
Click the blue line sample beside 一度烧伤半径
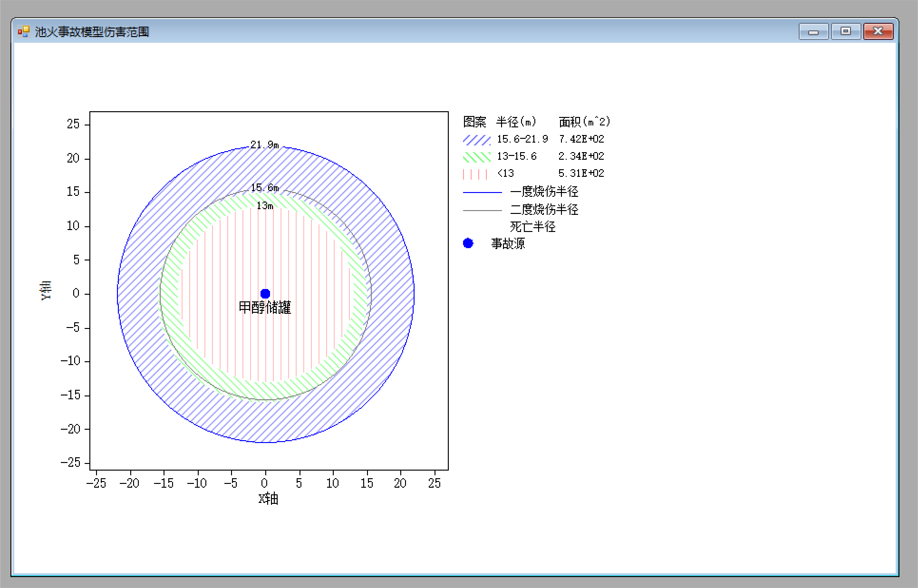(482, 192)
